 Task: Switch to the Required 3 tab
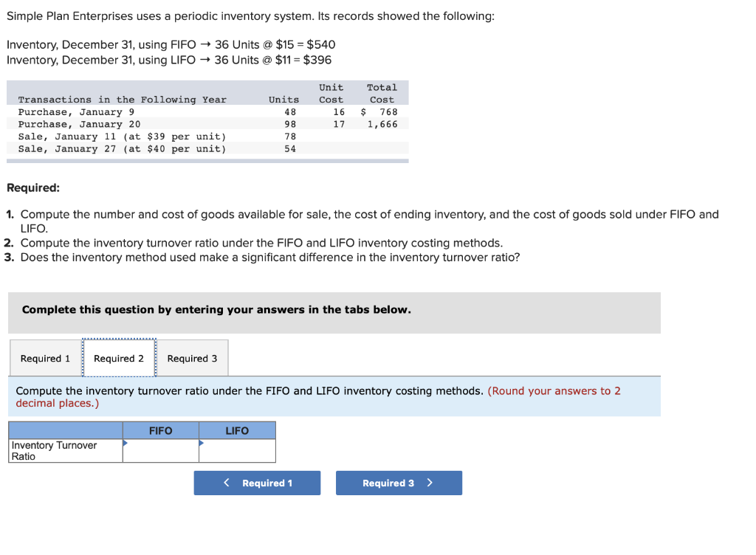(193, 358)
